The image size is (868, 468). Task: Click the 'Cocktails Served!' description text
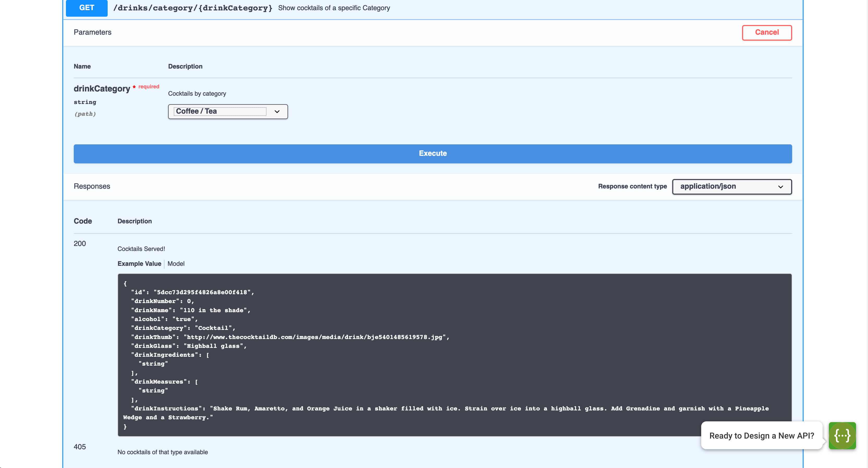coord(141,249)
